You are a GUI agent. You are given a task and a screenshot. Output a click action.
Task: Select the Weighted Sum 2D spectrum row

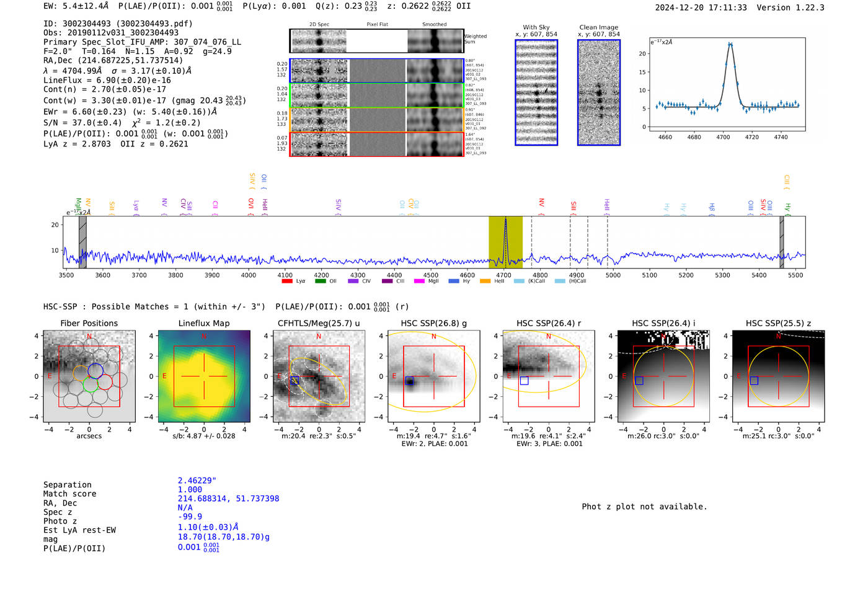[376, 41]
